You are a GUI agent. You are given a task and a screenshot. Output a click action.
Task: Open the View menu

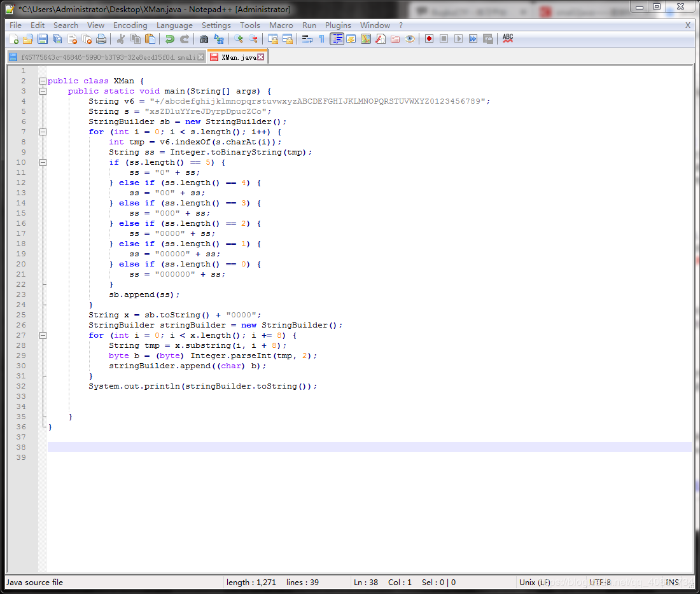[x=95, y=25]
